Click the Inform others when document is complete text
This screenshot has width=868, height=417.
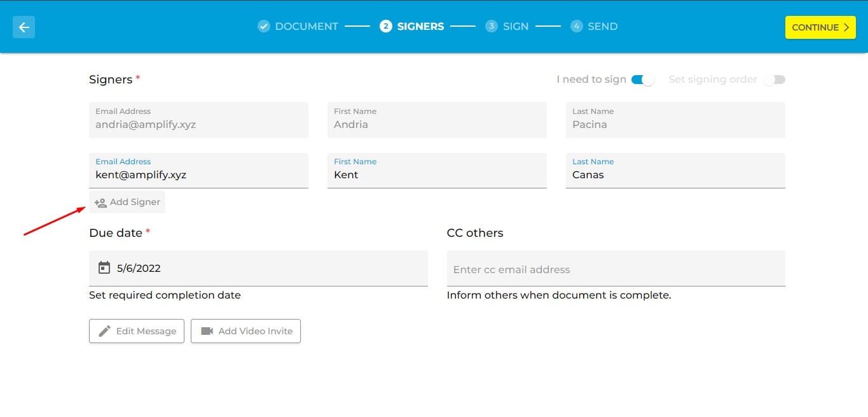click(559, 295)
